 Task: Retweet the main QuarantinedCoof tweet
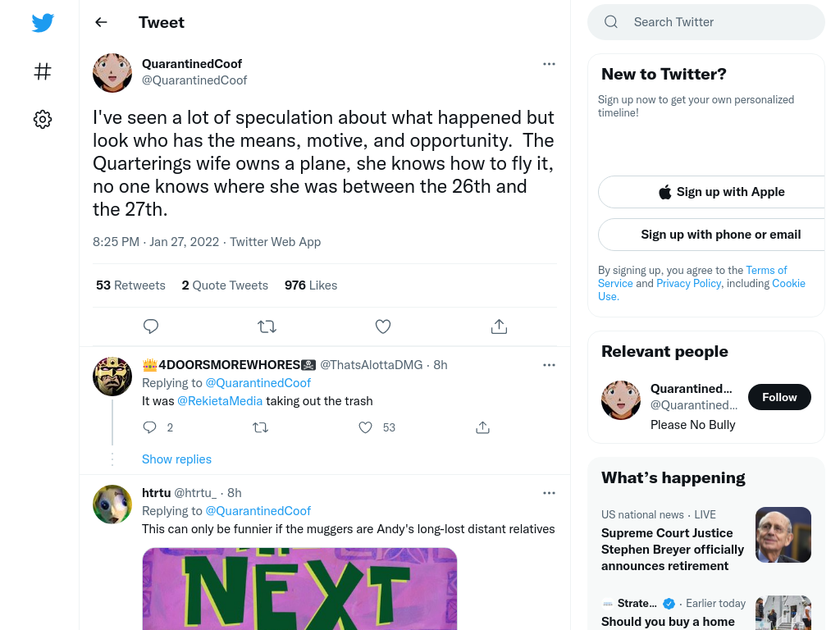(267, 326)
